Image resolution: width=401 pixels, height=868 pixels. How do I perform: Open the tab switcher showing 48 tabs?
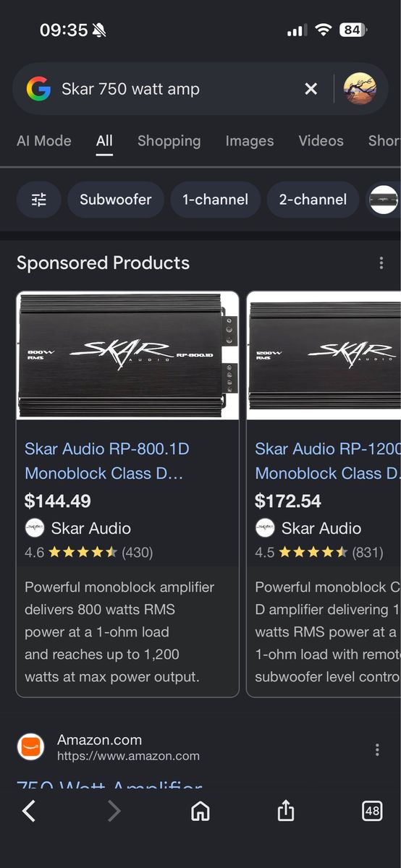[372, 812]
